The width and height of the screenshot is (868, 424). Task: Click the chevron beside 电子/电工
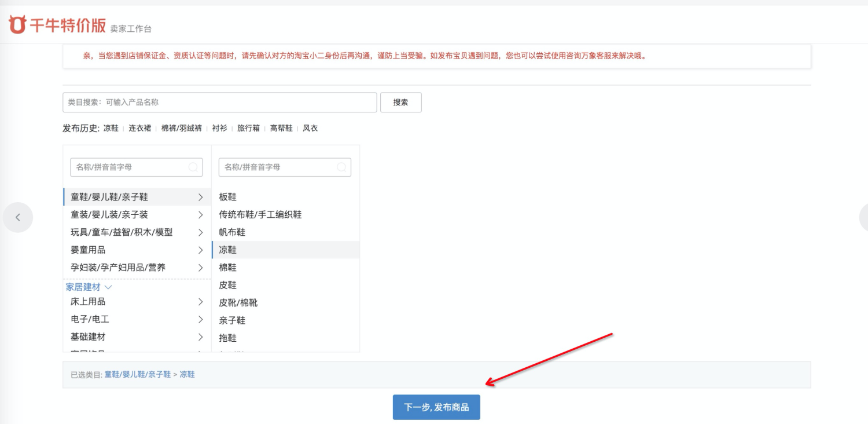200,319
